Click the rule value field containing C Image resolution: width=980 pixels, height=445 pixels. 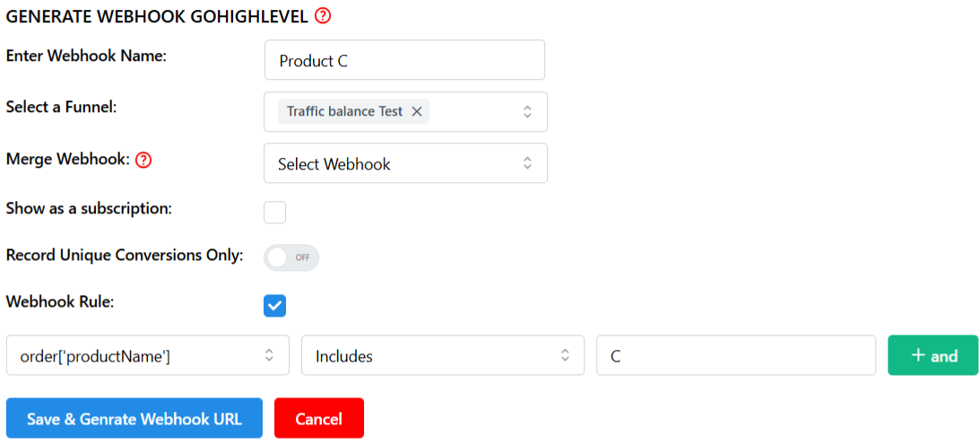(736, 355)
